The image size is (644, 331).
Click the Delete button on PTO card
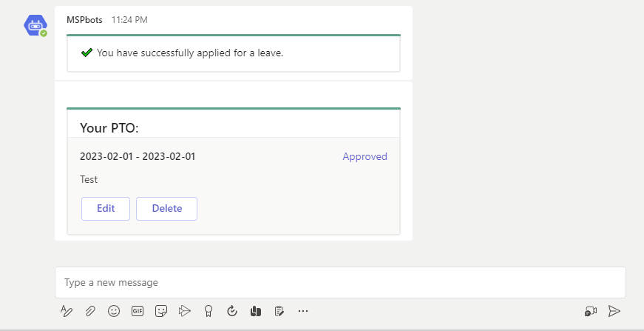(x=166, y=209)
